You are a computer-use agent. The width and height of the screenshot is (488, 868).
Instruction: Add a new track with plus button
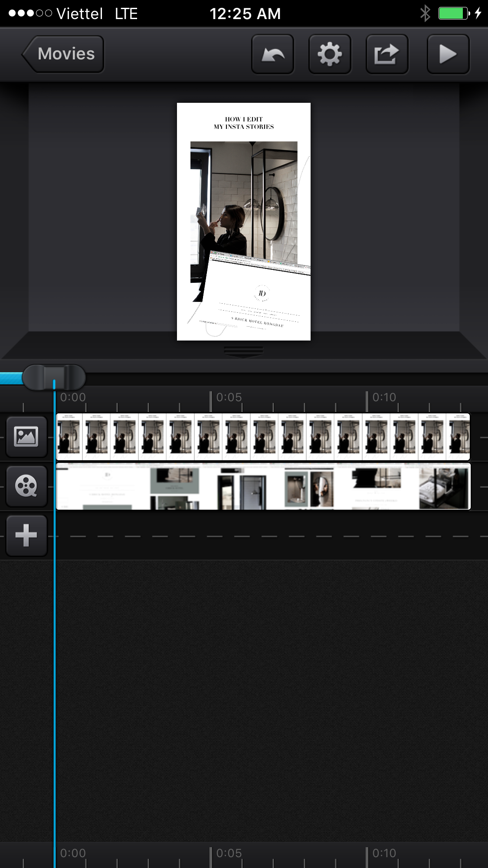[x=26, y=536]
